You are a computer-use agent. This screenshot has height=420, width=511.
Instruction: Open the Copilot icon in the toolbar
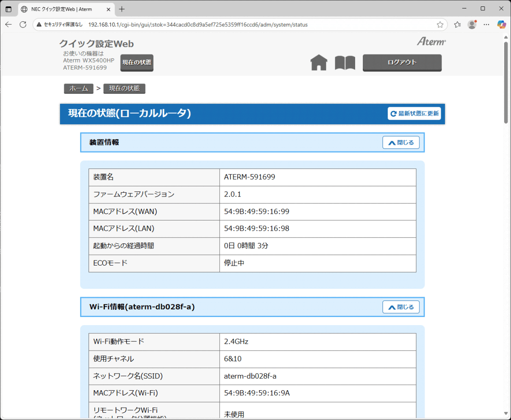(502, 25)
